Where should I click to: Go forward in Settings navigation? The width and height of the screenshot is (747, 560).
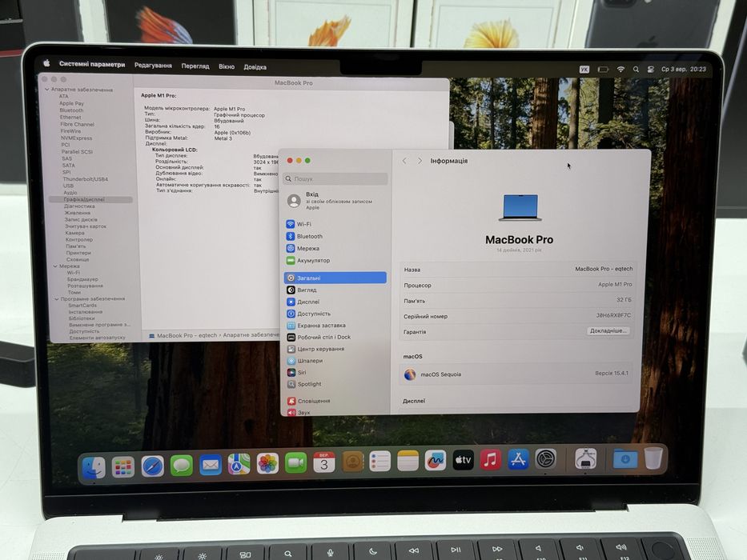coord(420,161)
